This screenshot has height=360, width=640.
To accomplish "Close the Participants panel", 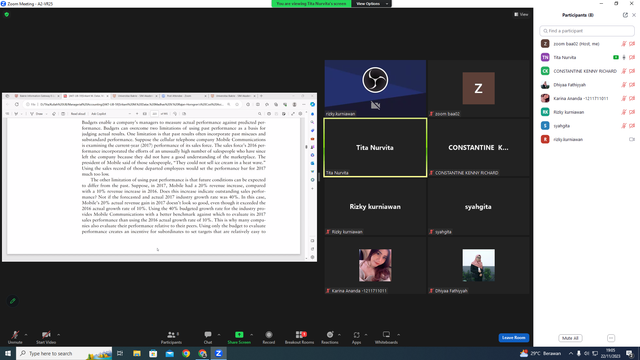I will (634, 15).
